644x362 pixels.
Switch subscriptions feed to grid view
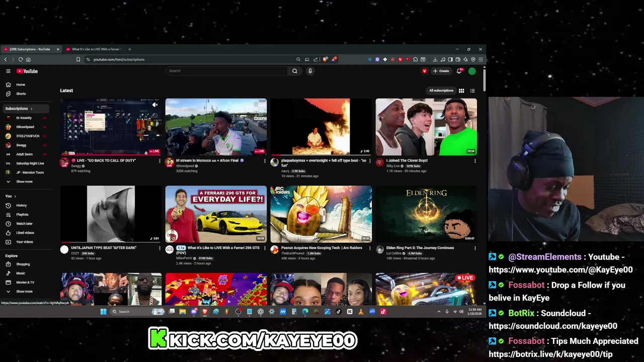[461, 90]
